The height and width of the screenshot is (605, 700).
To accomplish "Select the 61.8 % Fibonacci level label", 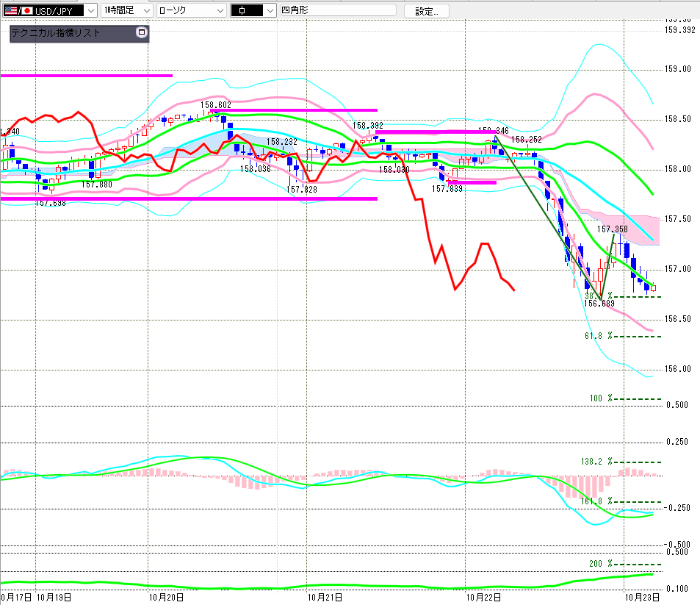I will pyautogui.click(x=598, y=335).
